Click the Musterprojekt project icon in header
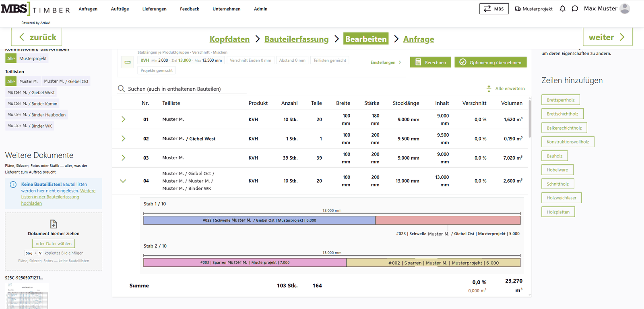 [518, 9]
